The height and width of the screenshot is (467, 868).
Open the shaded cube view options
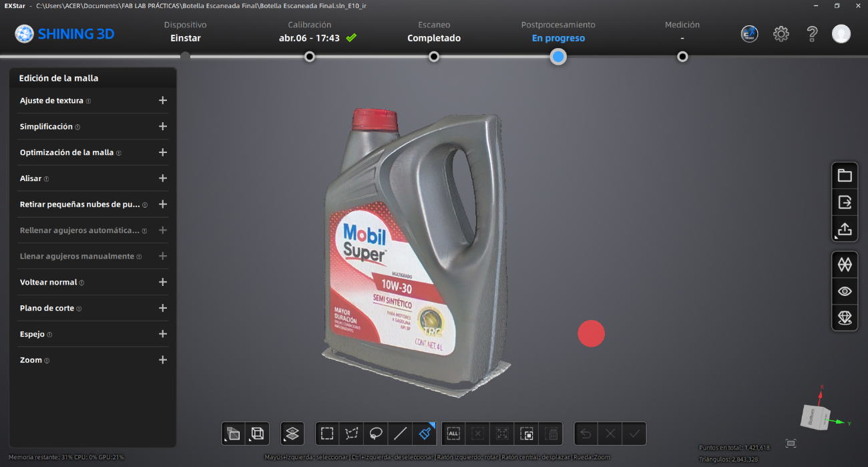pos(233,434)
